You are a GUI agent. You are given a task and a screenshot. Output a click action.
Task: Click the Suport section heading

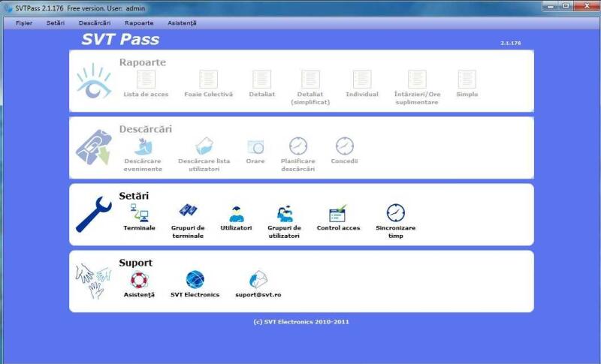pyautogui.click(x=136, y=263)
